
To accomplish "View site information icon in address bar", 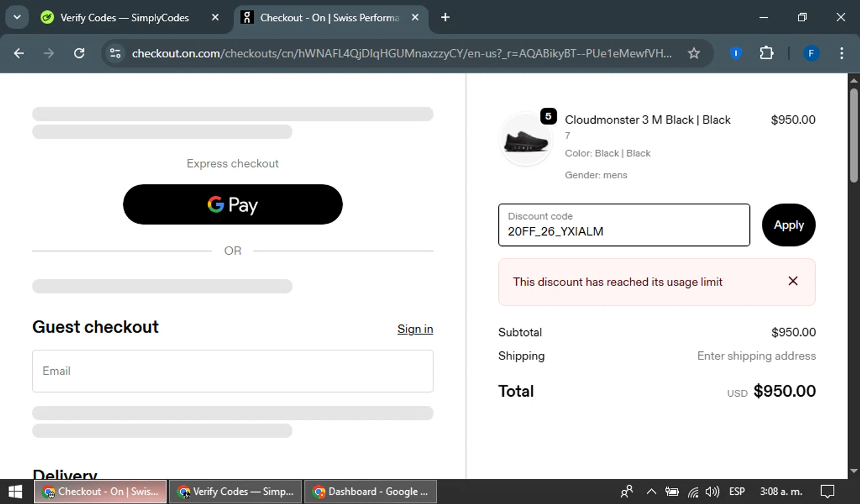I will (x=115, y=53).
